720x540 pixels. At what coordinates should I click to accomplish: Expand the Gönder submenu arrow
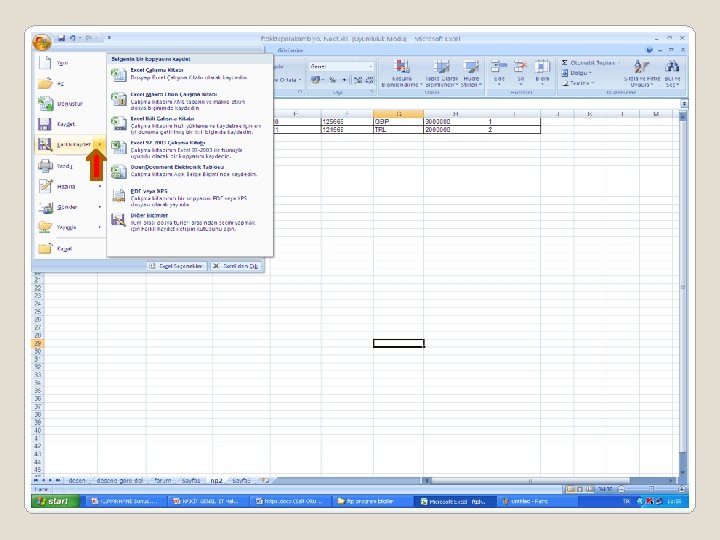point(100,207)
